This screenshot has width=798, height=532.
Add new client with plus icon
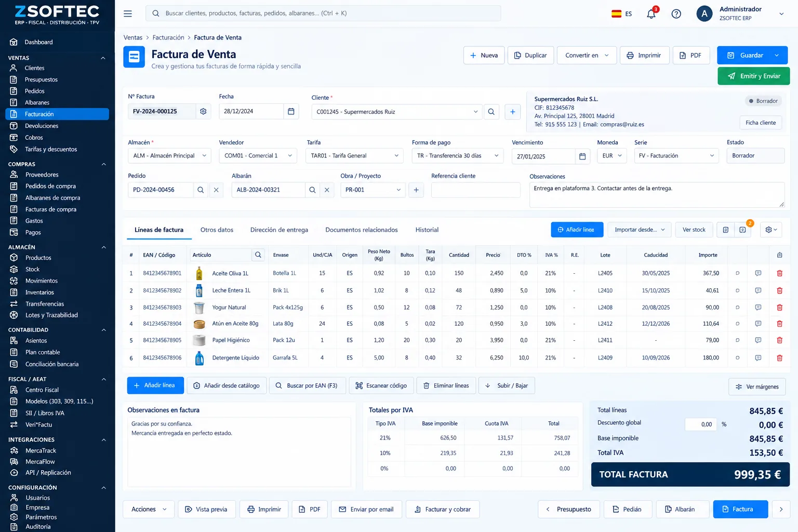[512, 112]
